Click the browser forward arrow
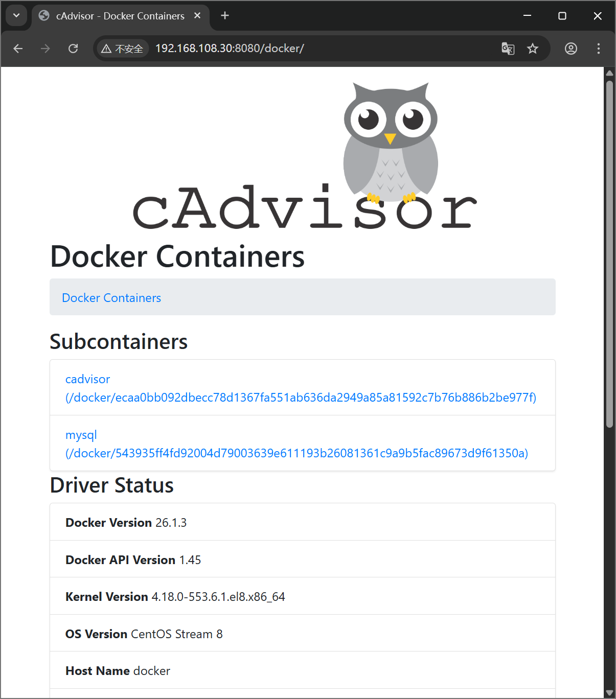616x699 pixels. coord(45,49)
